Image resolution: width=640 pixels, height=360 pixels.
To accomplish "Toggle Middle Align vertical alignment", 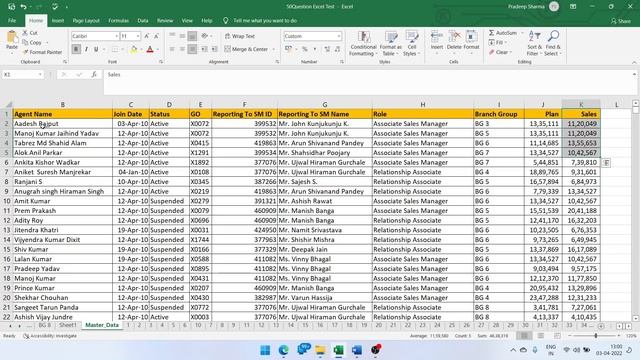I will click(182, 36).
